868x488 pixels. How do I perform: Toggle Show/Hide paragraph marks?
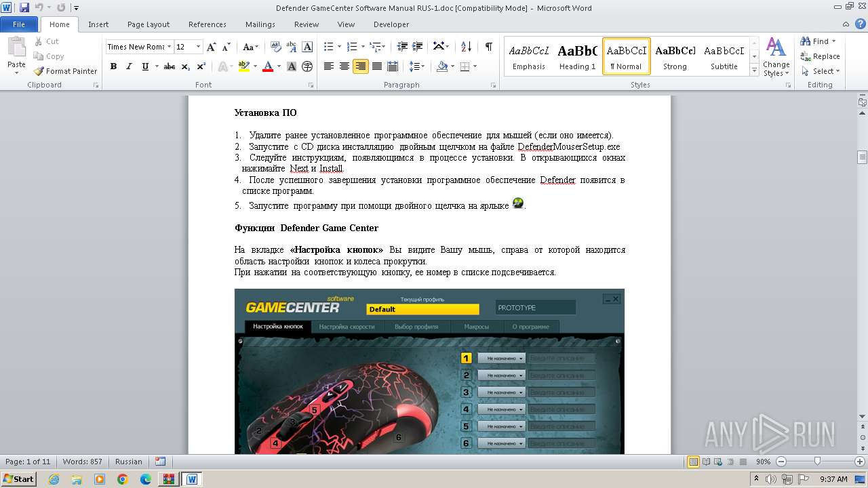tap(488, 47)
